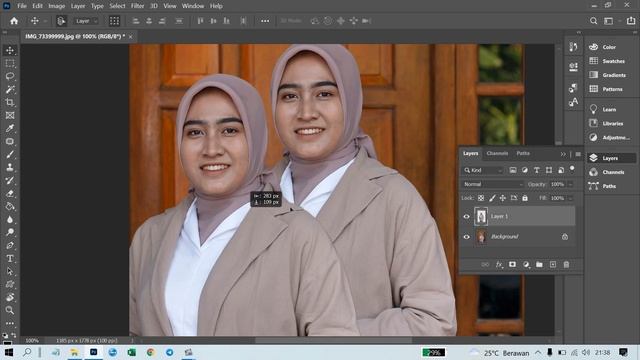
Task: Click the foreground color swatch
Action: pyautogui.click(x=6, y=342)
